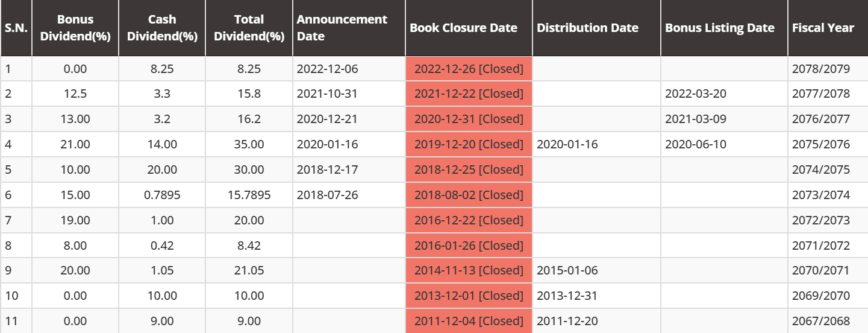Select distribution date 2015-01-06 cell
The height and width of the screenshot is (333, 868).
coord(567,270)
